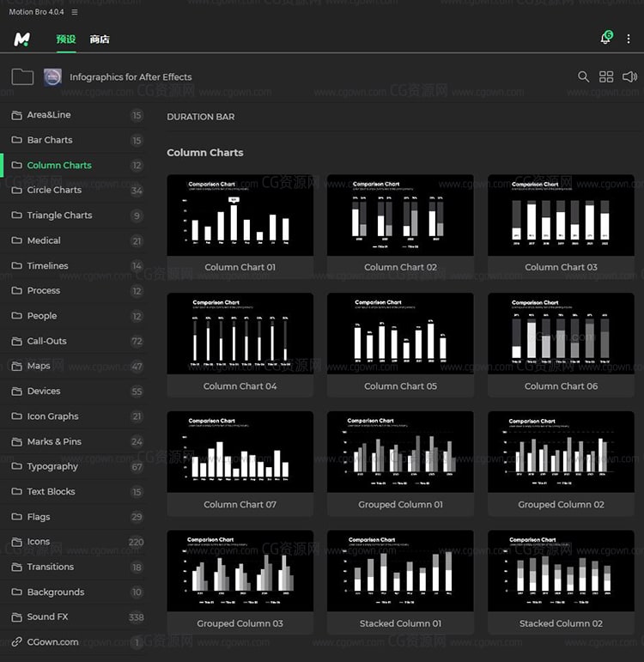Open the Circle Charts category
The image size is (644, 662).
tap(73, 190)
